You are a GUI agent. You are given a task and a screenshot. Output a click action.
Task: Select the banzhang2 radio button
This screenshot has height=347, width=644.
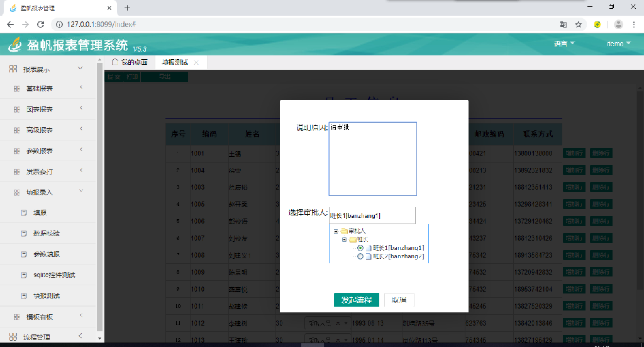[360, 256]
